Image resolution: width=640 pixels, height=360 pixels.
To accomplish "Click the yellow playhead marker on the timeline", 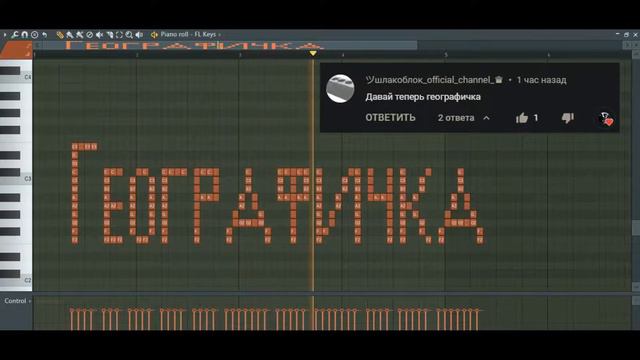I will coord(313,53).
